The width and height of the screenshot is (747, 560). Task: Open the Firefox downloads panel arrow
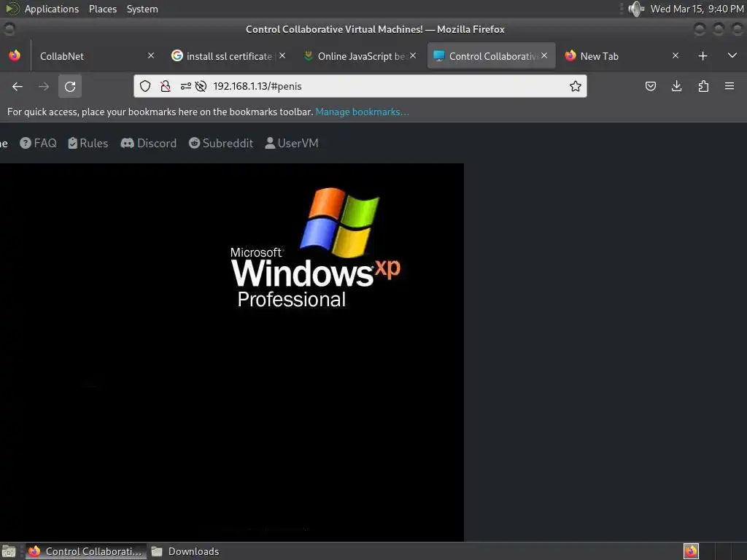[676, 86]
